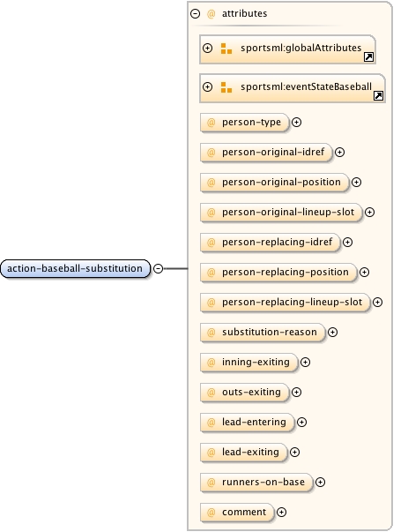This screenshot has height=532, width=408.
Task: Click the @ icon on substitution-reason
Action: pos(211,332)
